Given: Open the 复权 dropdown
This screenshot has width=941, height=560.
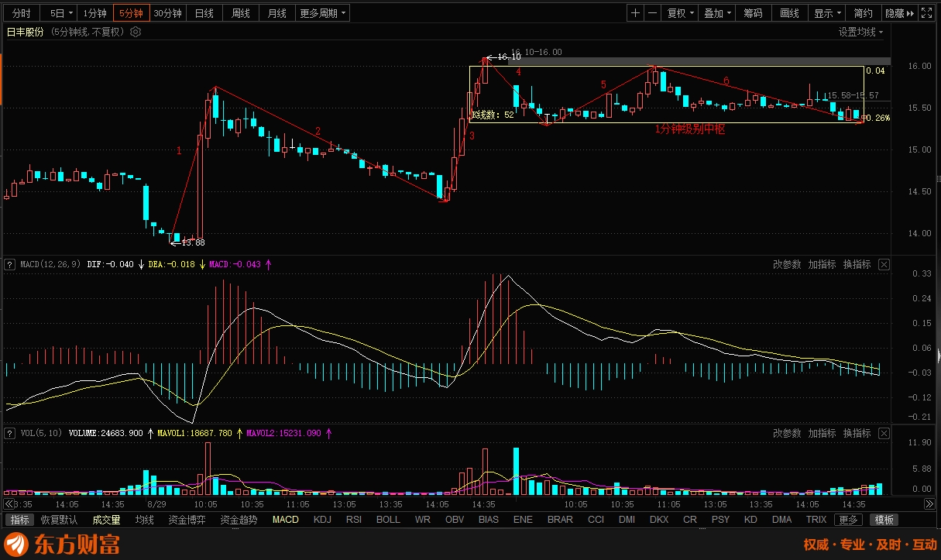Looking at the screenshot, I should click(x=682, y=13).
